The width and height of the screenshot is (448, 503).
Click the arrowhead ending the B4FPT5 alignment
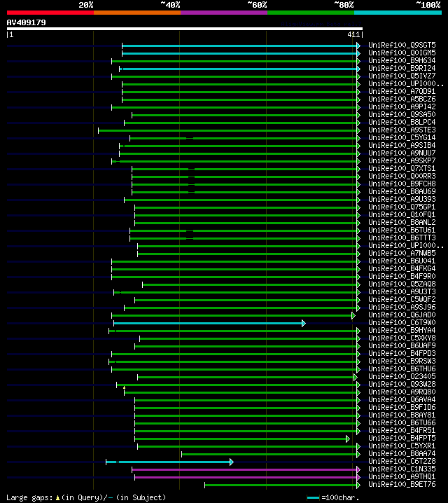(348, 439)
